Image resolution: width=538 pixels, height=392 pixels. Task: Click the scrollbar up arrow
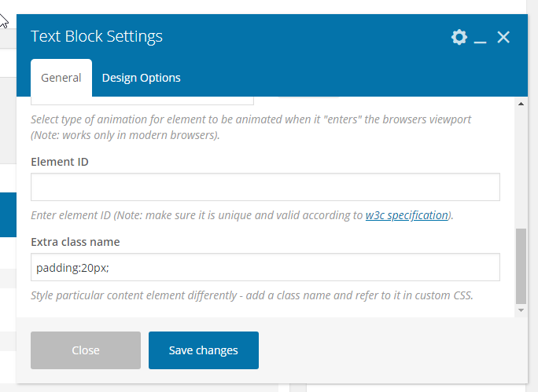[521, 104]
